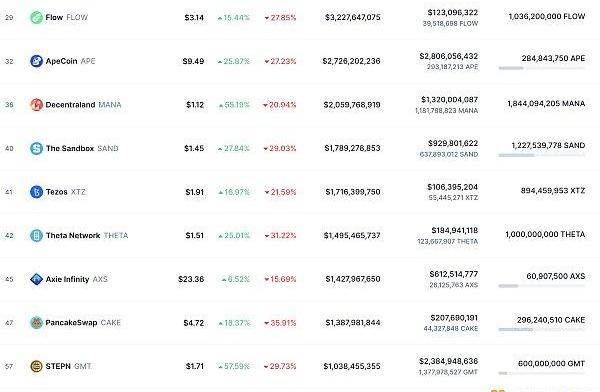
Task: Click the STEPN GMT logo icon
Action: (x=36, y=366)
